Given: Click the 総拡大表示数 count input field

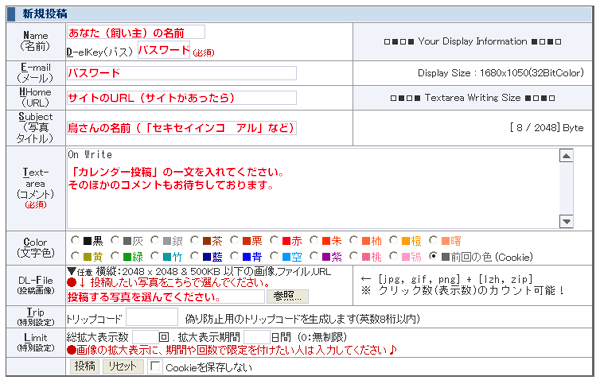Looking at the screenshot, I should [x=145, y=338].
